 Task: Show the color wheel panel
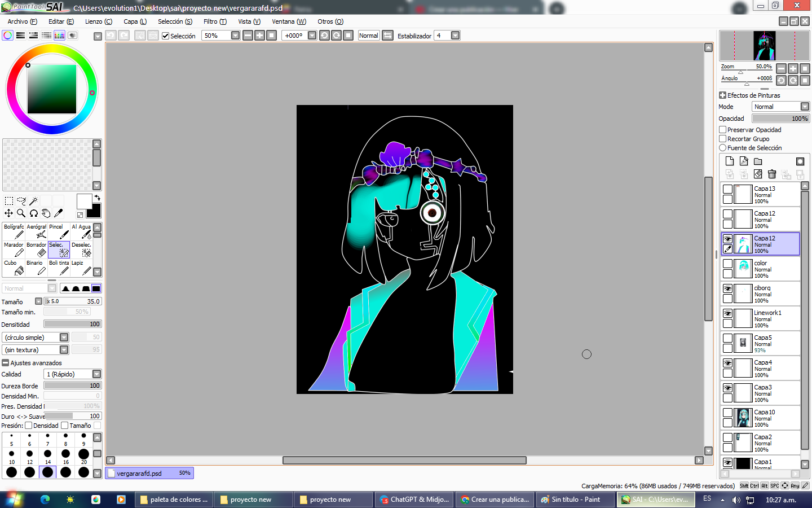click(x=7, y=35)
